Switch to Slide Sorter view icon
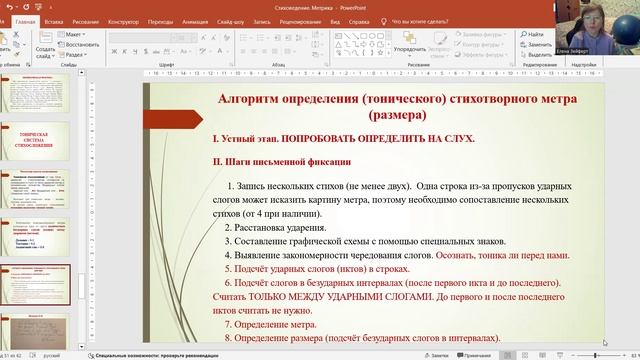 click(525, 356)
